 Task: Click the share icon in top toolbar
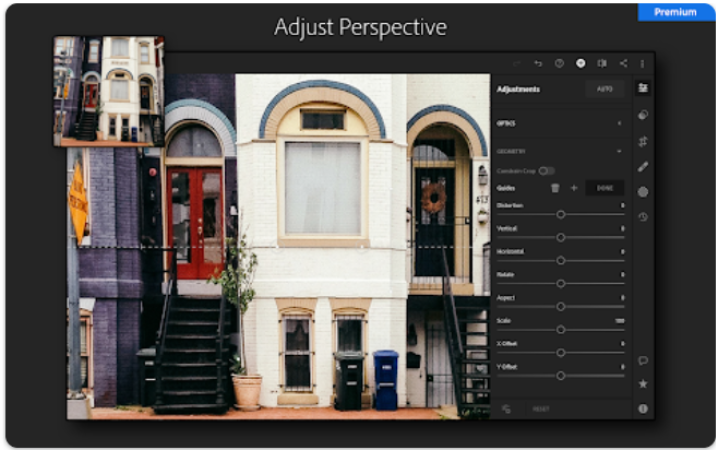pyautogui.click(x=623, y=63)
